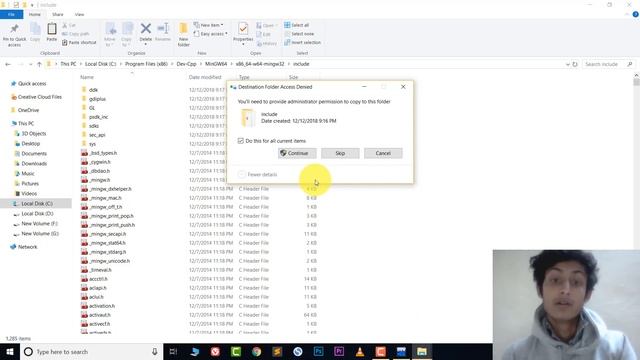Click Dev-Cpp in the address breadcrumb
The height and width of the screenshot is (360, 640).
click(x=187, y=64)
